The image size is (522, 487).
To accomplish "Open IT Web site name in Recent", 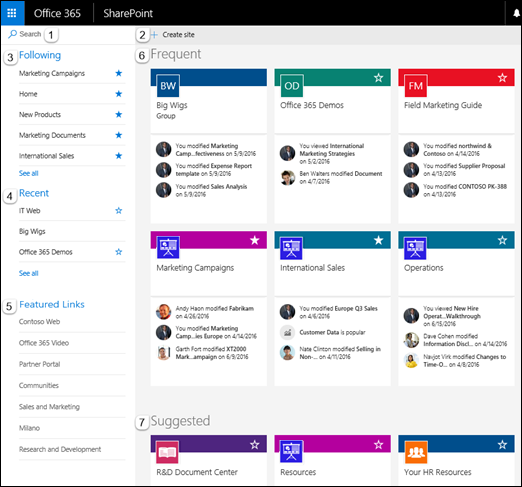I will tap(29, 210).
